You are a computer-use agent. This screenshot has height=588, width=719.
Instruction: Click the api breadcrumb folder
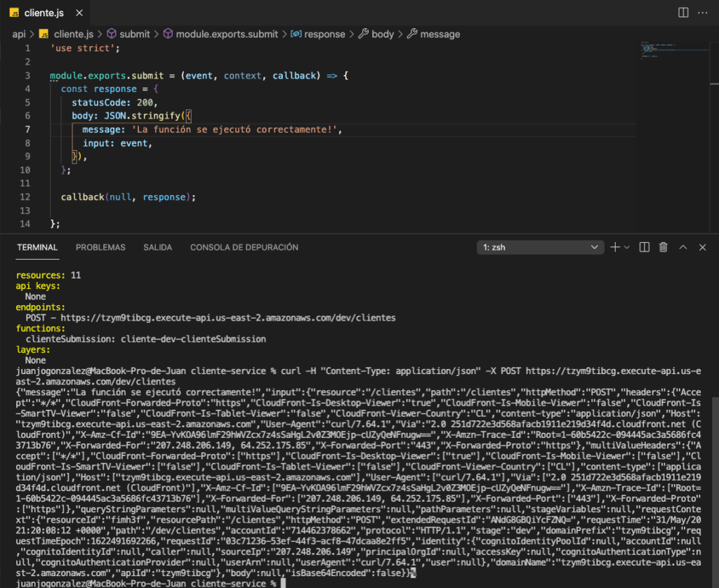coord(19,34)
